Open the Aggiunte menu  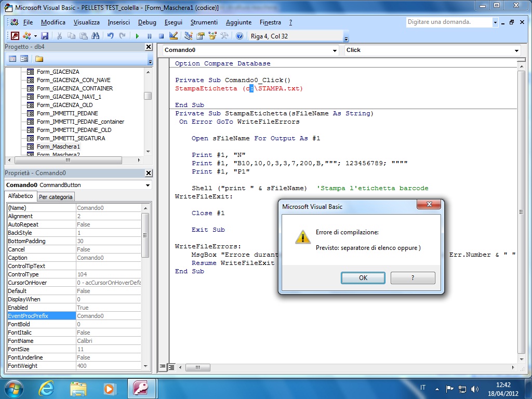click(x=239, y=22)
